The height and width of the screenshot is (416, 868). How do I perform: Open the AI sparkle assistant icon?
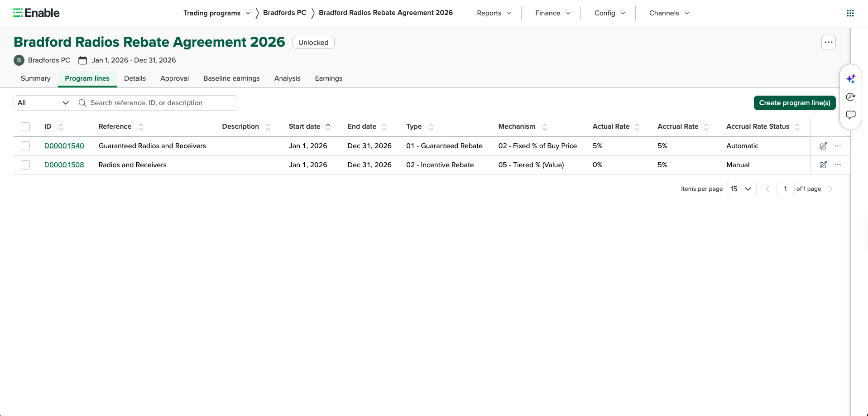click(x=850, y=79)
